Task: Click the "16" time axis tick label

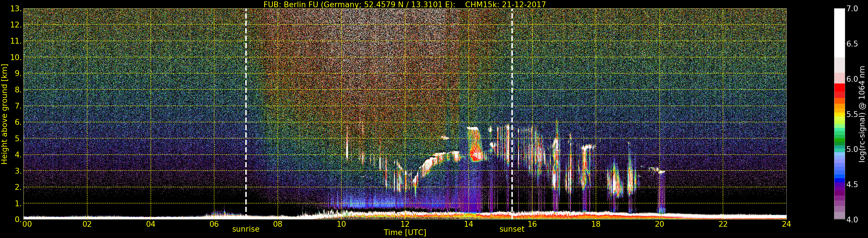Action: click(x=532, y=224)
